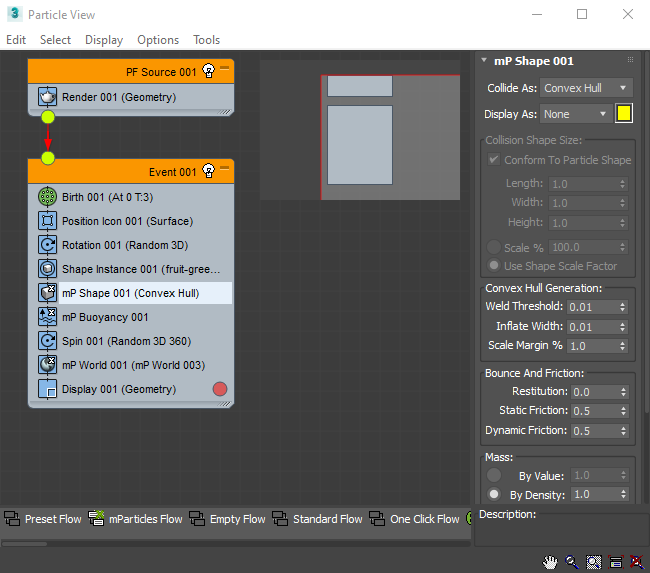The height and width of the screenshot is (573, 650).
Task: Click the navigator view thumbnail
Action: [360, 130]
